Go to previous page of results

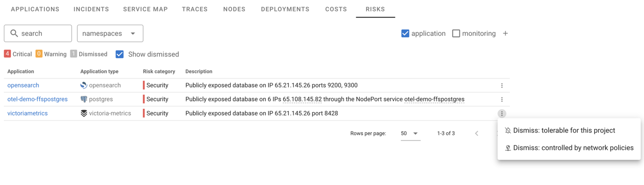(477, 134)
